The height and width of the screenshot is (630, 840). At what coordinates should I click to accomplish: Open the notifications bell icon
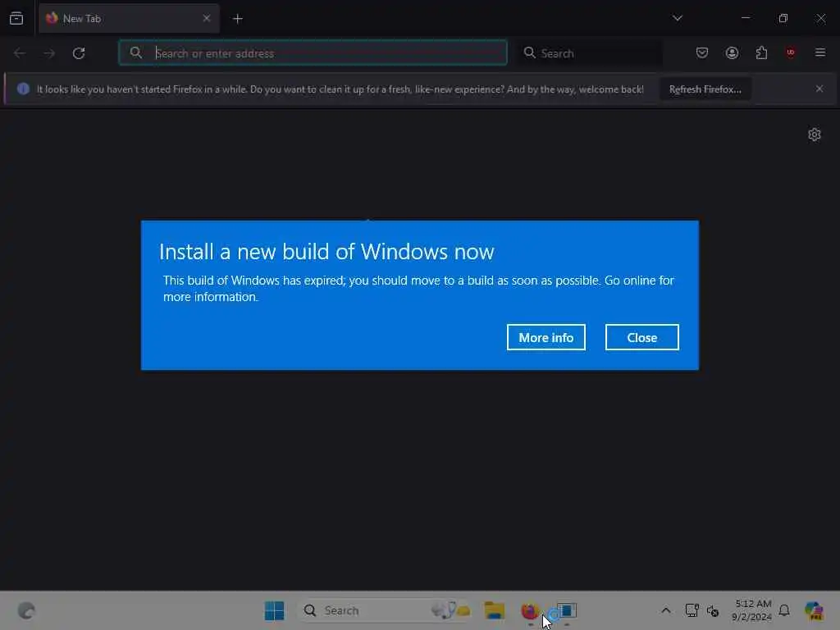point(784,610)
